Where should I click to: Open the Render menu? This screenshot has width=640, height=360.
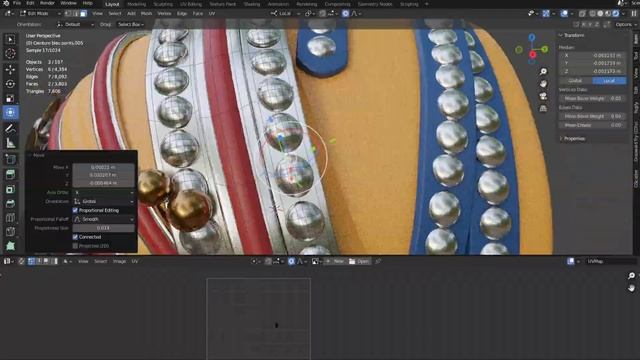point(47,3)
